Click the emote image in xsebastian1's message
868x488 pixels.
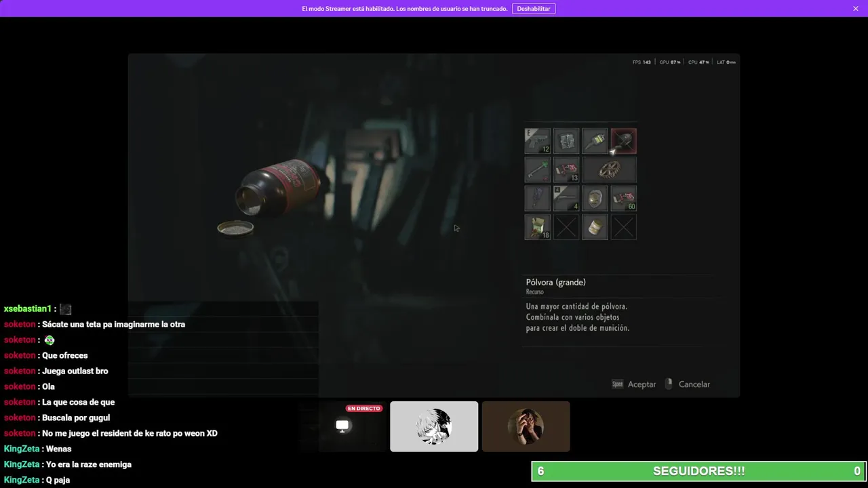point(65,309)
